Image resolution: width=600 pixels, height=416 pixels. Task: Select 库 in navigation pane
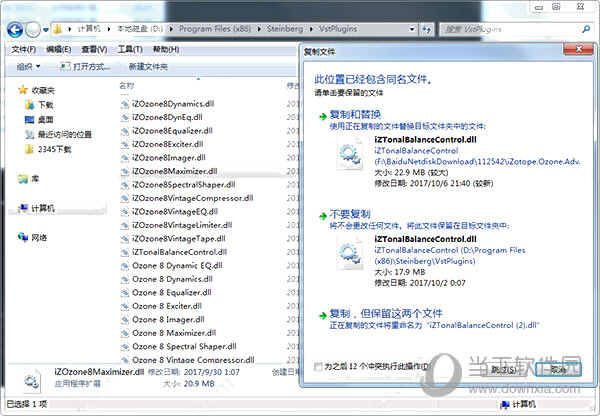(28, 179)
